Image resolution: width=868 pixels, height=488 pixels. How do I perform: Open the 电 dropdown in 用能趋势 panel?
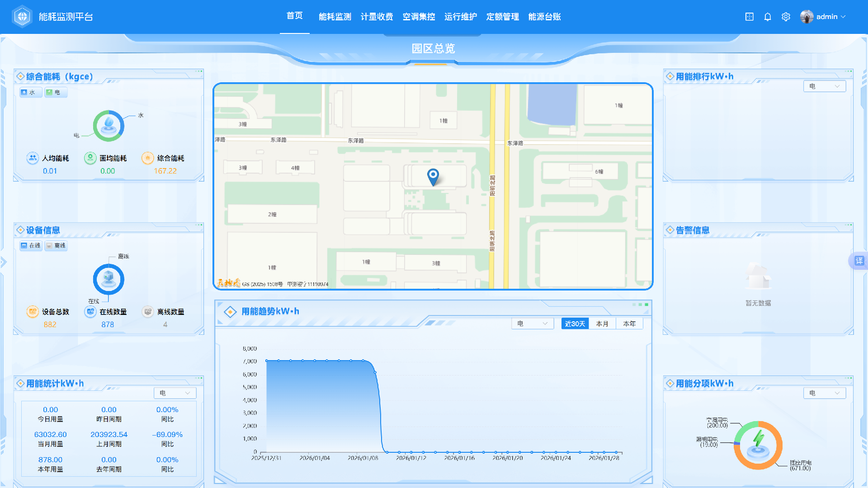point(532,324)
